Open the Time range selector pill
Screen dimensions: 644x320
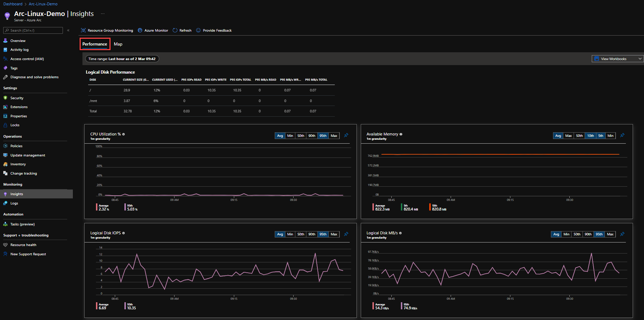(x=122, y=59)
